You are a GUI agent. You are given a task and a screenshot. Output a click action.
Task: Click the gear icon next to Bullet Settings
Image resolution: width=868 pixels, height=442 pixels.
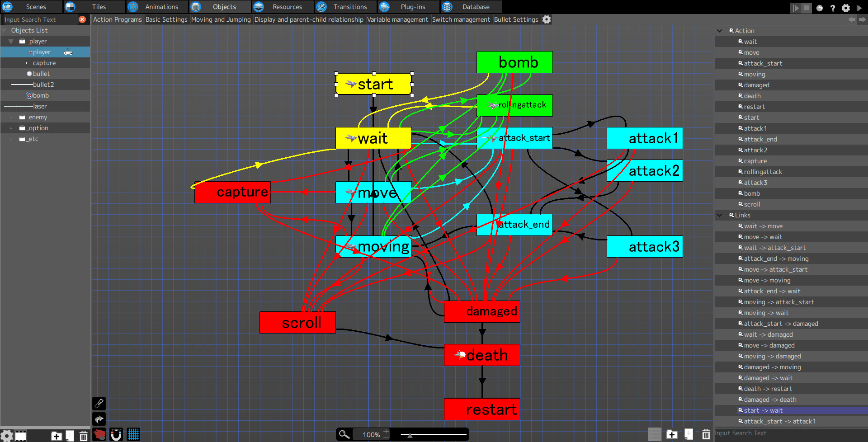[x=547, y=19]
